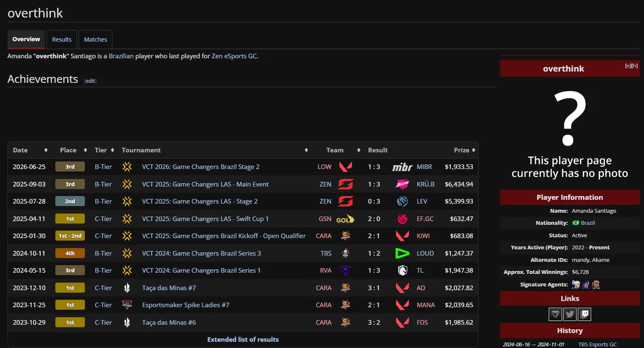Click the TL Team Liquid logo
644x348 pixels.
point(402,270)
